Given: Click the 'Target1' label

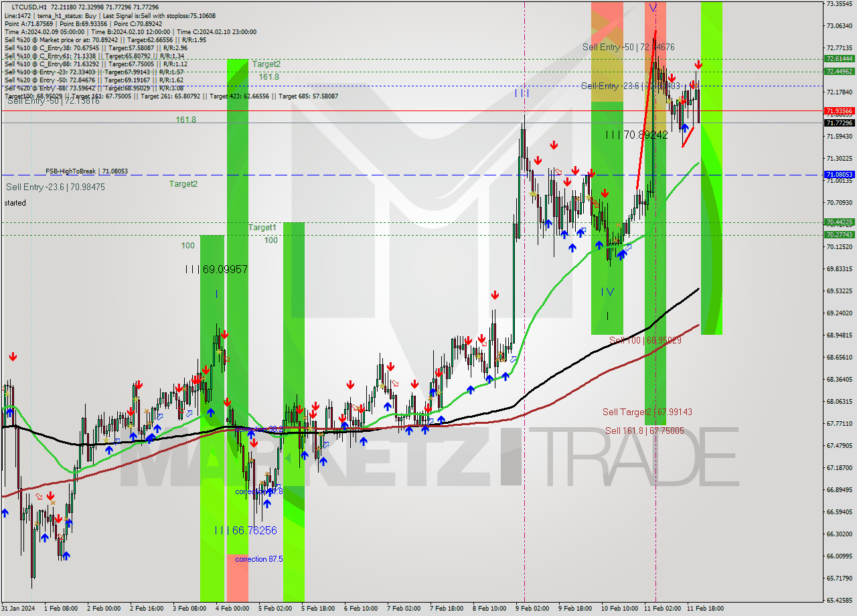Looking at the screenshot, I should coord(262,228).
